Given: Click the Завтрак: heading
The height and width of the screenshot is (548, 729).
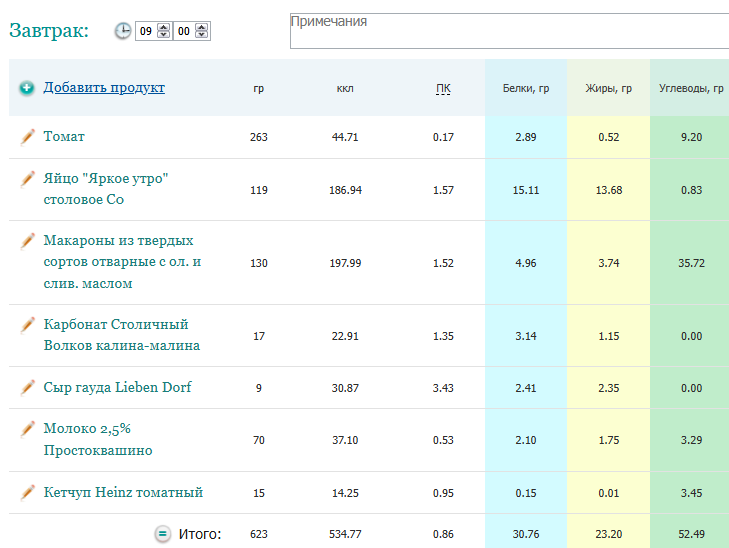Looking at the screenshot, I should pos(49,30).
